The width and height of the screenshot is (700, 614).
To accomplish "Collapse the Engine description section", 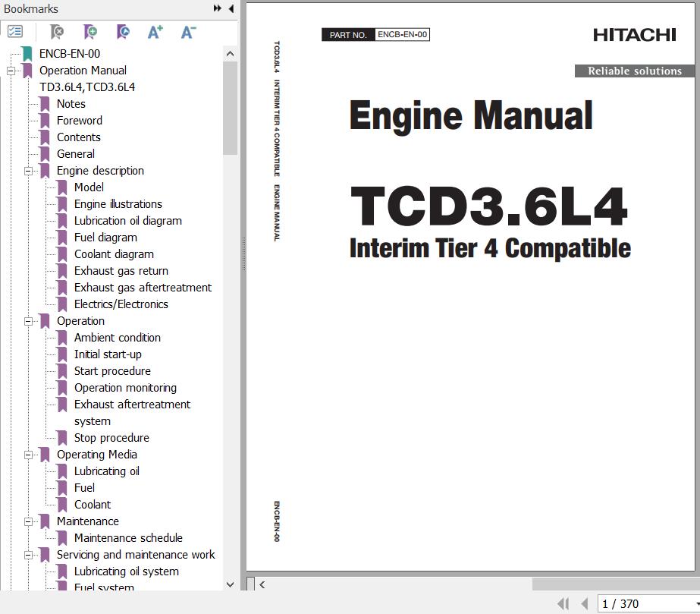I will 28,171.
